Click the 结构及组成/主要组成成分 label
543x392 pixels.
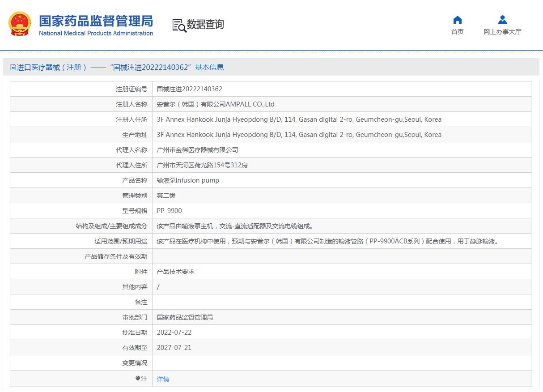coord(111,226)
